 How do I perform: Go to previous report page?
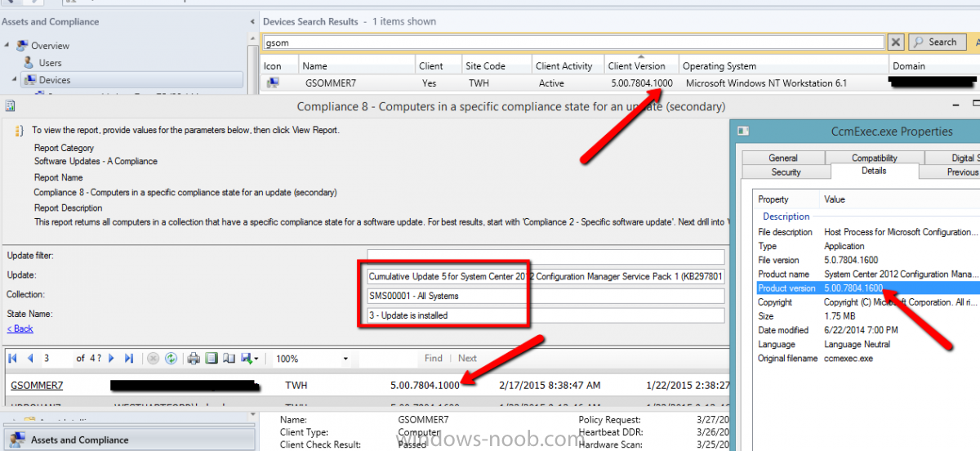pyautogui.click(x=30, y=359)
